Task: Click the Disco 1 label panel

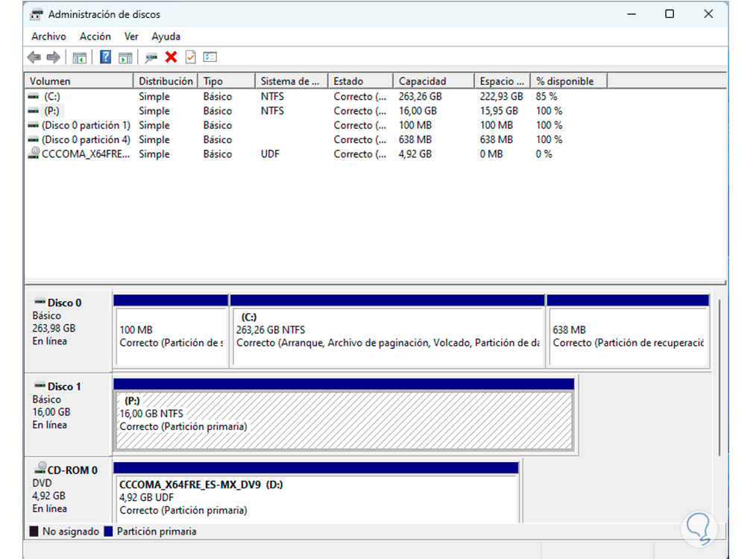Action: click(x=68, y=414)
